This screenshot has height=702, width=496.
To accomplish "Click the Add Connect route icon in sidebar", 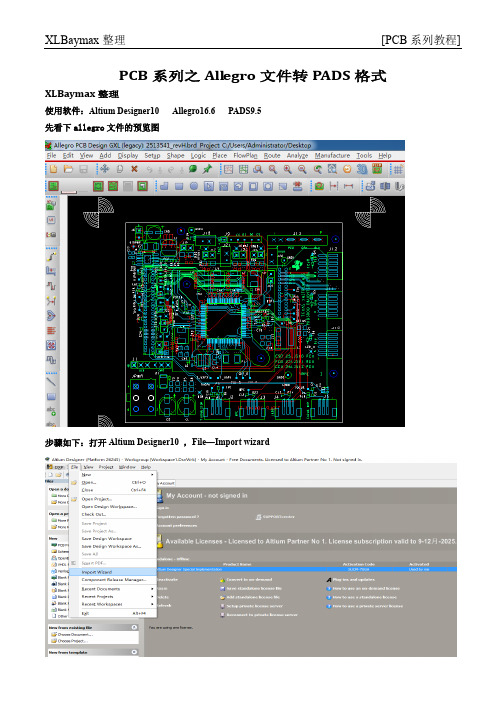I will coord(51,257).
